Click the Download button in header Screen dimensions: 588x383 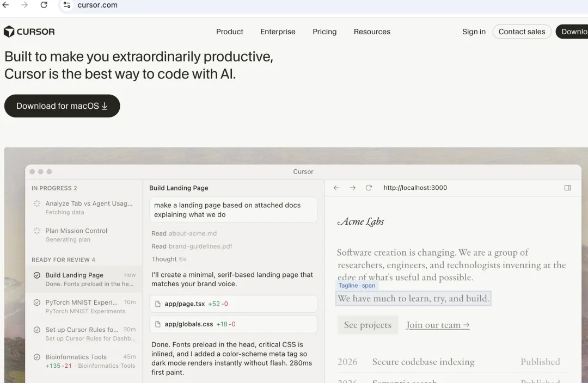[x=572, y=32]
